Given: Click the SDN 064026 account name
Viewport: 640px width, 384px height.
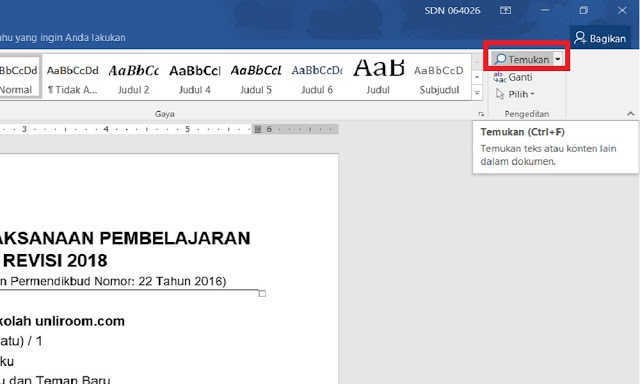Looking at the screenshot, I should 452,11.
